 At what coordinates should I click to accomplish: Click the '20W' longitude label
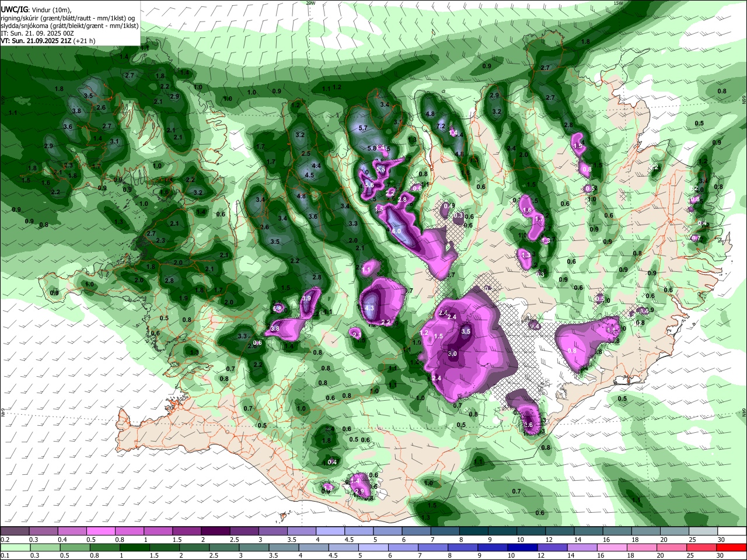click(x=310, y=3)
